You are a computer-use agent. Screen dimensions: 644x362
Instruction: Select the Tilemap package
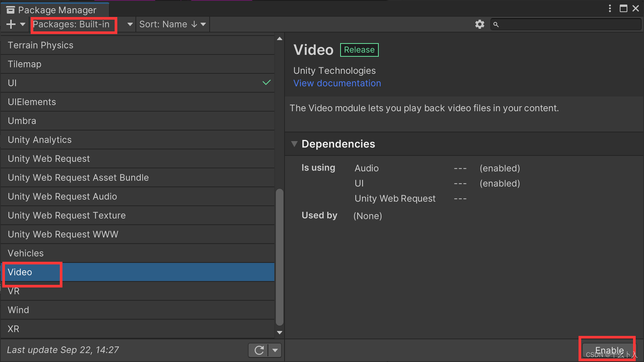click(x=138, y=64)
